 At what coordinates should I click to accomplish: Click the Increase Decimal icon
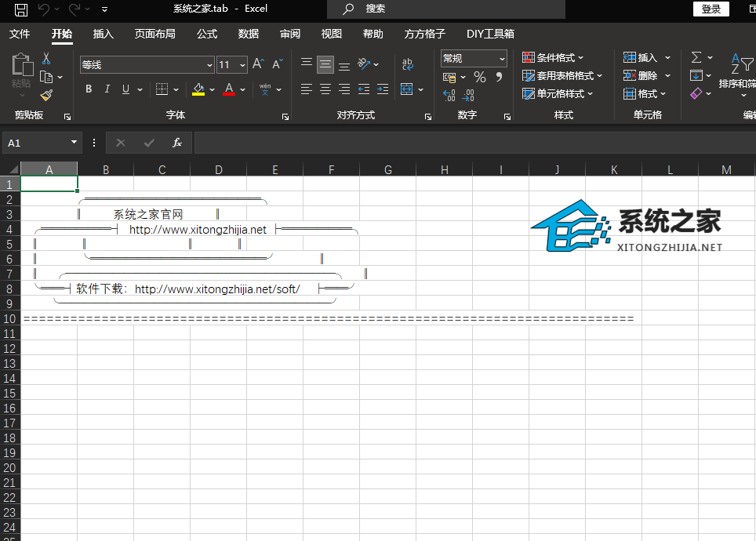pyautogui.click(x=449, y=96)
